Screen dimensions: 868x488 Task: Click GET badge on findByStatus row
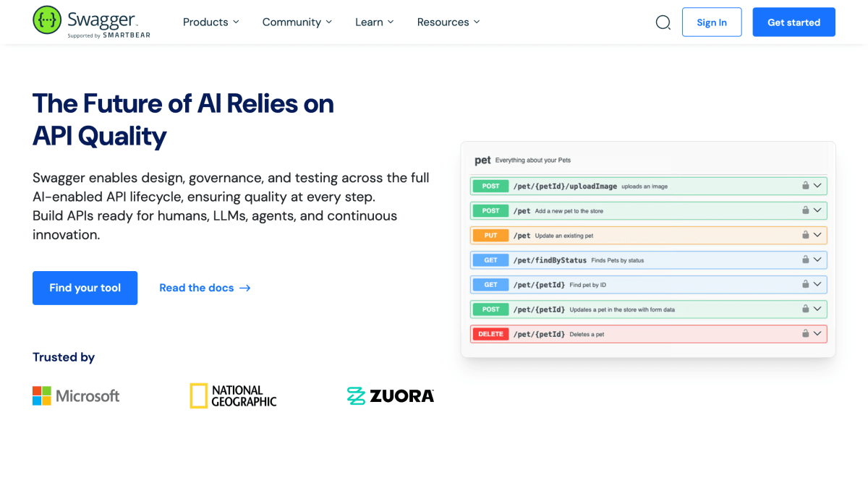[490, 260]
